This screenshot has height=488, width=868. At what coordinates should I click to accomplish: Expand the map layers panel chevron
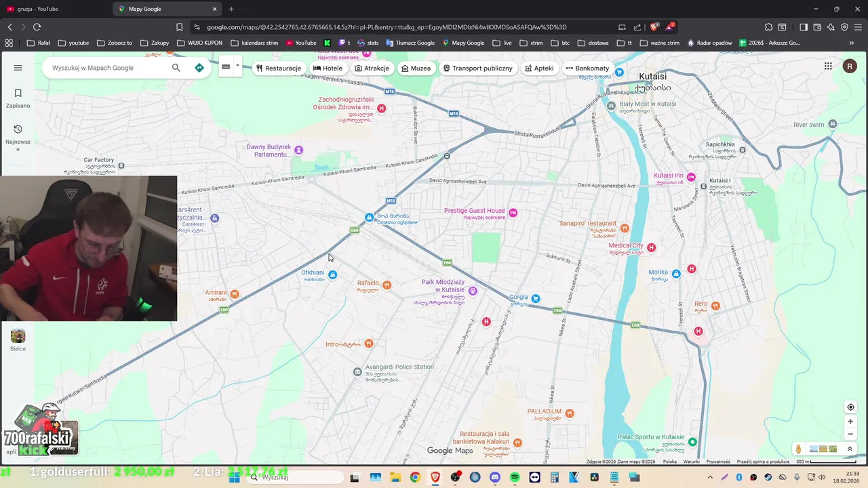850,449
